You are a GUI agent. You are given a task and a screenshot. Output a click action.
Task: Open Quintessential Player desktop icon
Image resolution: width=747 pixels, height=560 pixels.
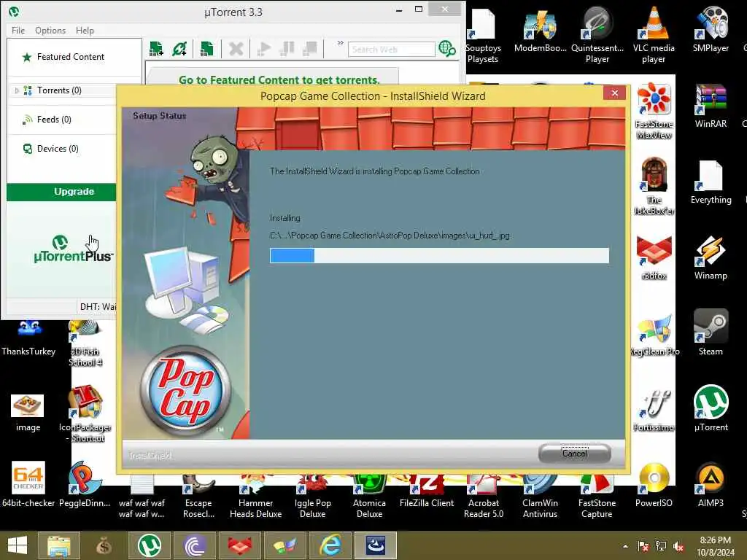pos(597,35)
